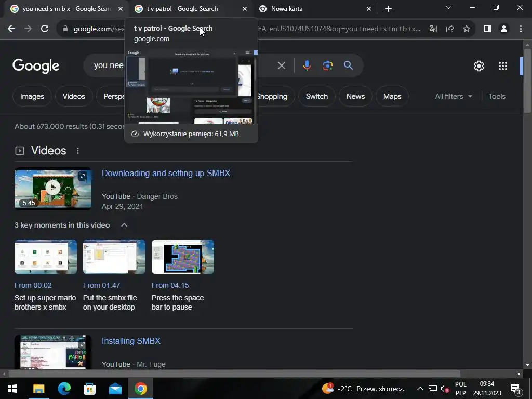
Task: Collapse the '3 key moments' section
Action: (124, 225)
